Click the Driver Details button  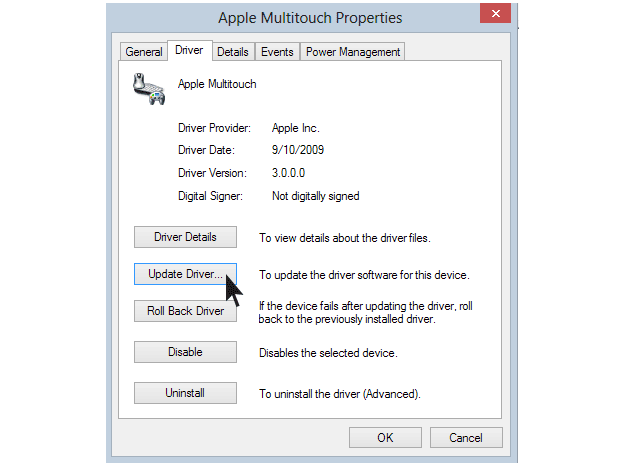[x=185, y=237]
